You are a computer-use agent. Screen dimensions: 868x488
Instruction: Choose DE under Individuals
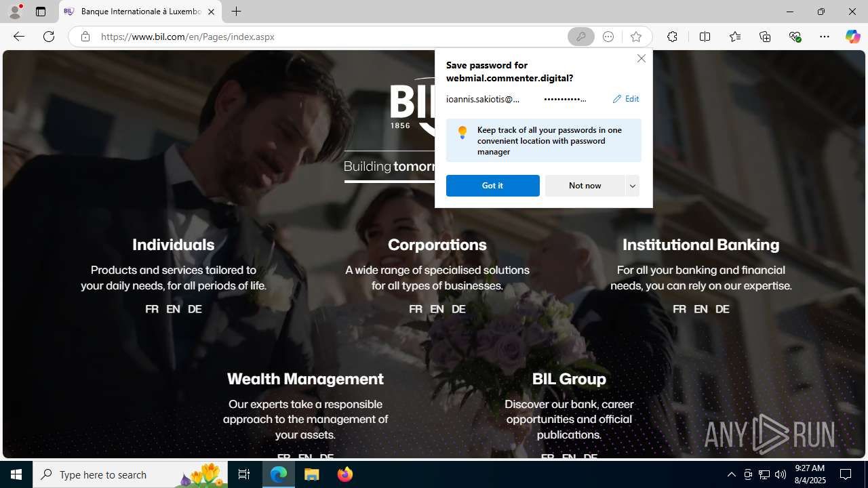pyautogui.click(x=195, y=309)
